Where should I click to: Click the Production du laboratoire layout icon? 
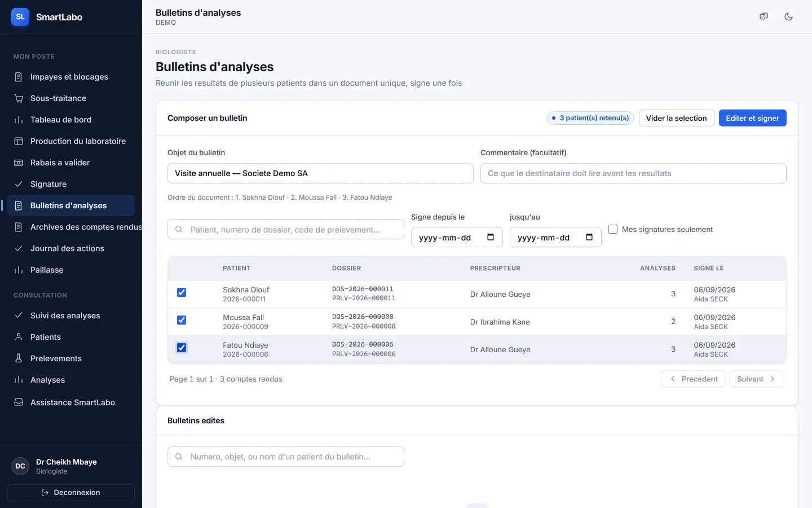point(19,141)
